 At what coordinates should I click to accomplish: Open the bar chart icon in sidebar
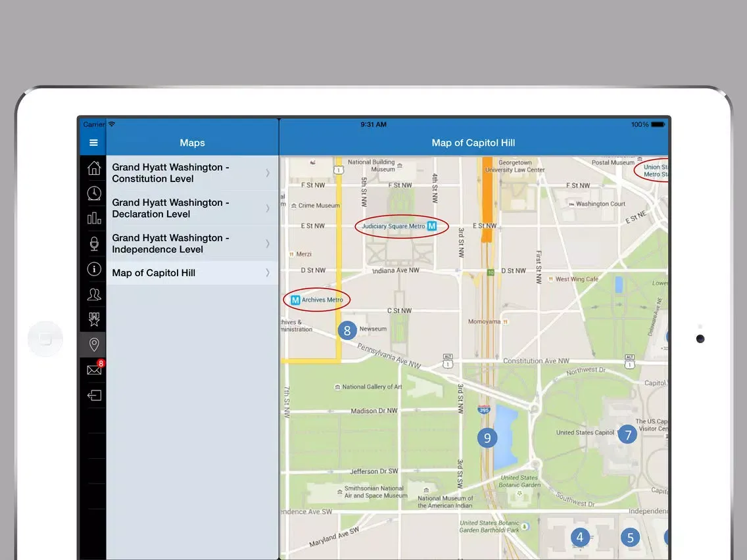[x=94, y=218]
